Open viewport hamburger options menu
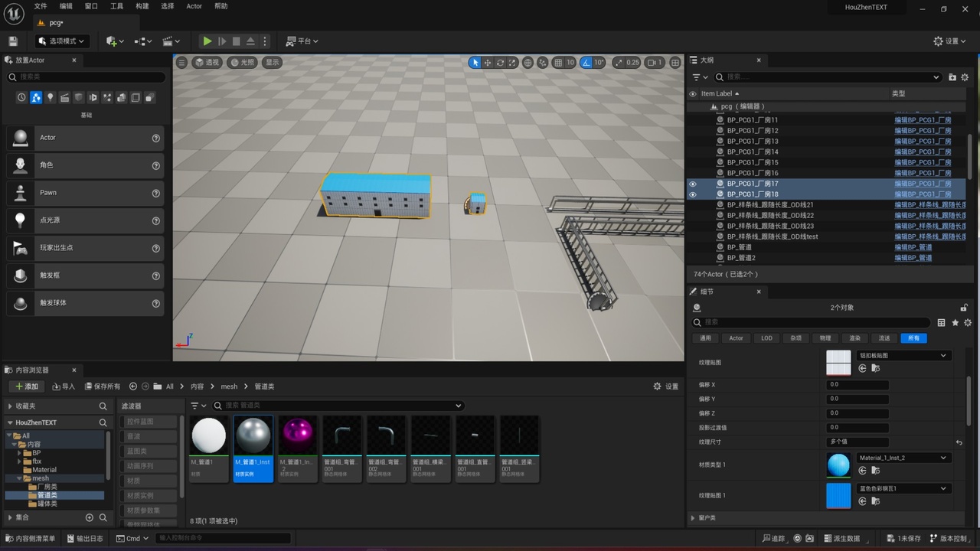Image resolution: width=980 pixels, height=551 pixels. (181, 63)
